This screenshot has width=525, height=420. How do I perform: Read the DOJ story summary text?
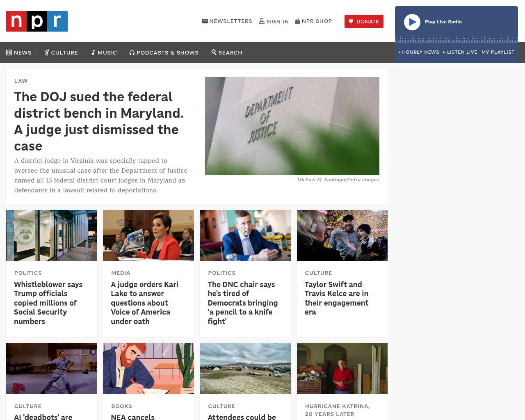(101, 176)
